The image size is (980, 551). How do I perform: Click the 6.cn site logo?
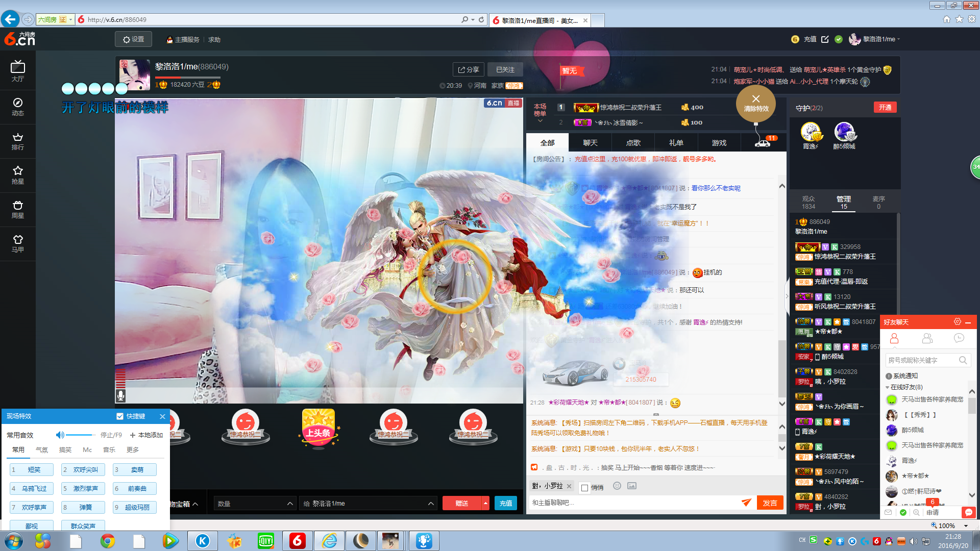coord(19,39)
